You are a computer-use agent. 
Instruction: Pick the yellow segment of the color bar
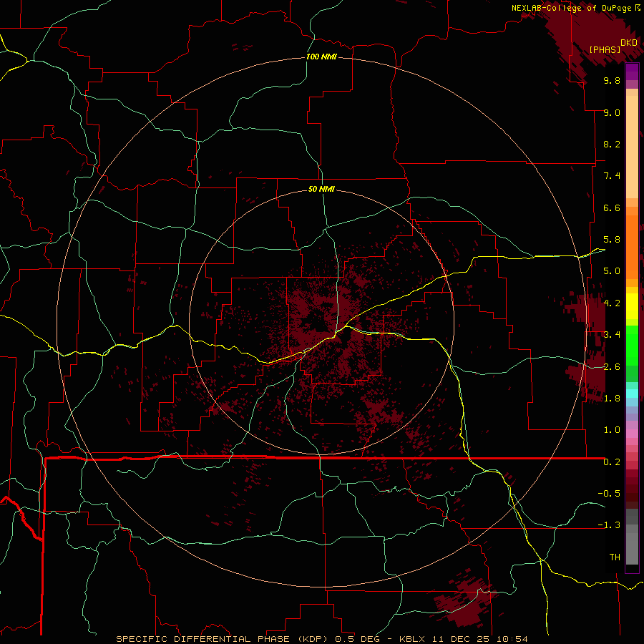click(632, 306)
